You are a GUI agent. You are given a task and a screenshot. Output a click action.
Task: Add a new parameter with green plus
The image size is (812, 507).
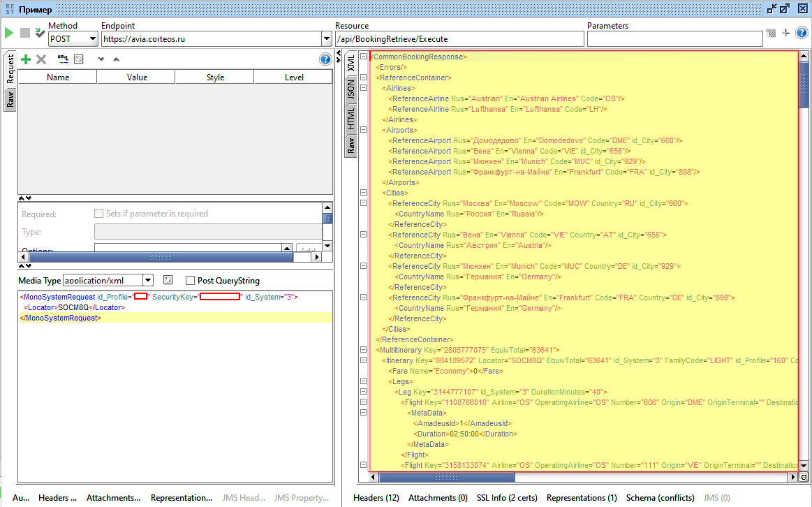click(26, 59)
